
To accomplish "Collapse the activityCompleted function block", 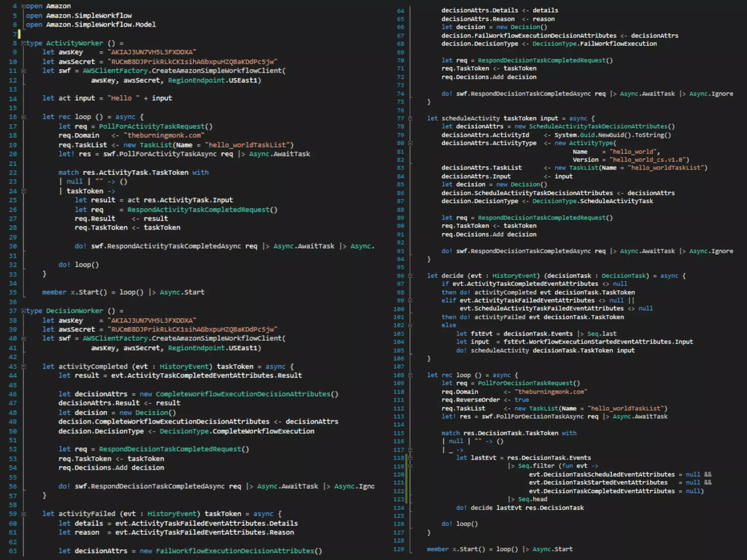I will [23, 366].
